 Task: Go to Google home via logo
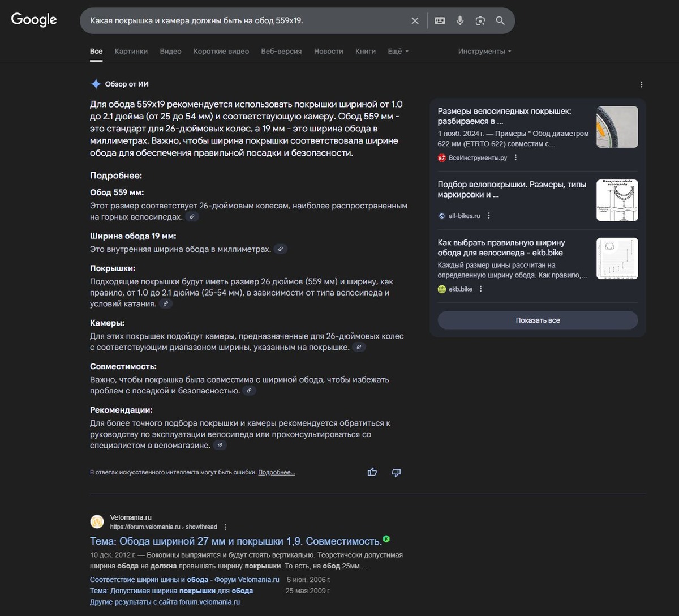(x=34, y=20)
